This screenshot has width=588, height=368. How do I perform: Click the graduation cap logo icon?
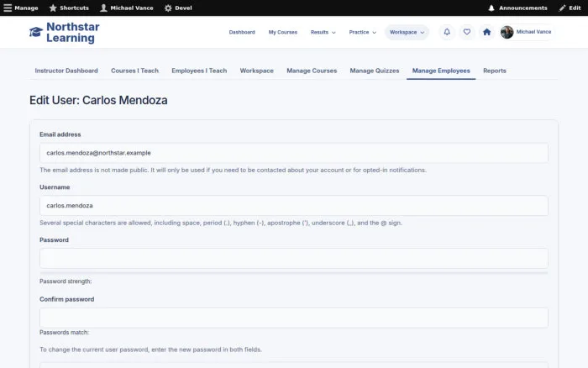[x=36, y=32]
